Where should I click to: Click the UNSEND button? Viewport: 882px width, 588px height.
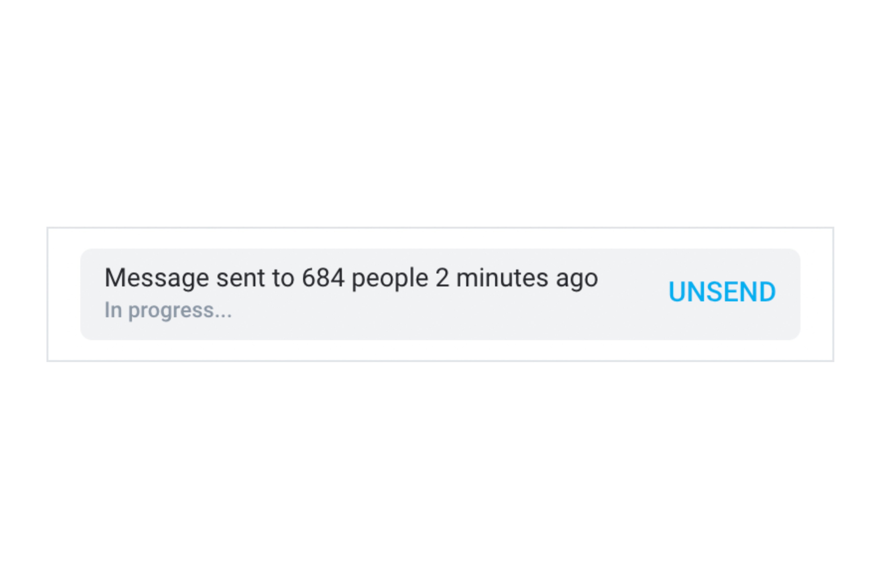[x=722, y=292]
